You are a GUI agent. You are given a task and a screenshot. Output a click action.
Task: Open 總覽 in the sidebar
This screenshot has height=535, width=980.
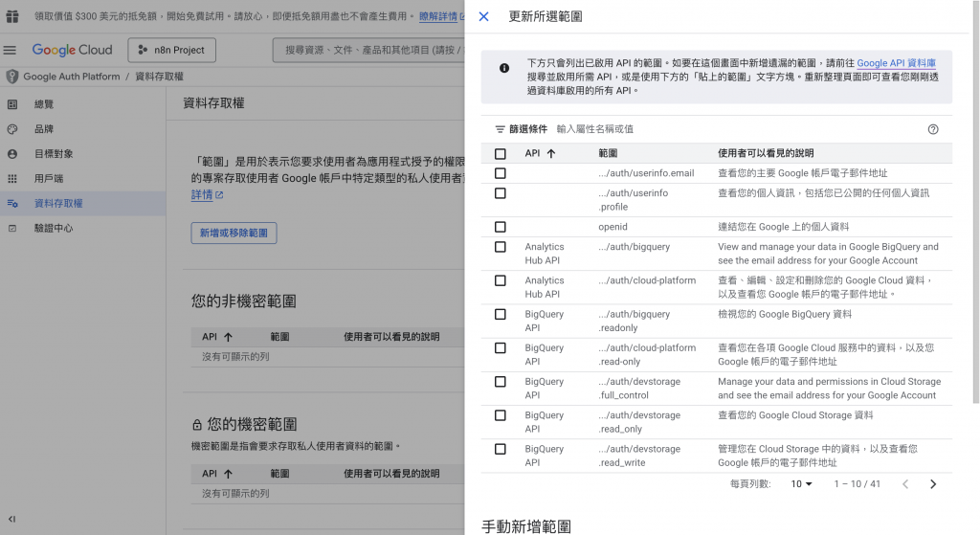[82, 104]
